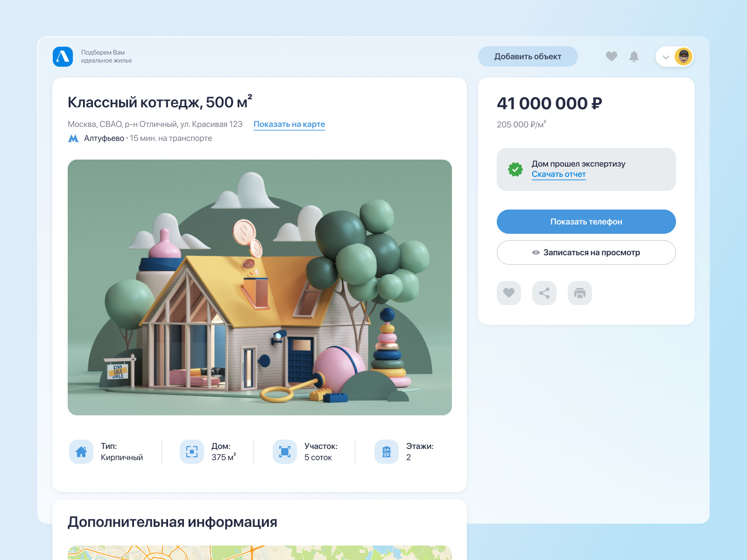Screen dimensions: 747x560
Task: Open the cottage illustration photo
Action: pyautogui.click(x=260, y=287)
